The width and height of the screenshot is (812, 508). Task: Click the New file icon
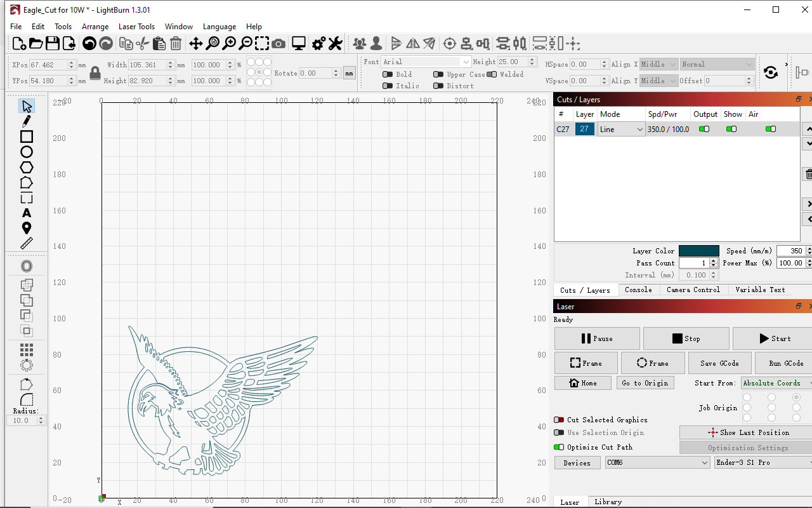[x=19, y=44]
